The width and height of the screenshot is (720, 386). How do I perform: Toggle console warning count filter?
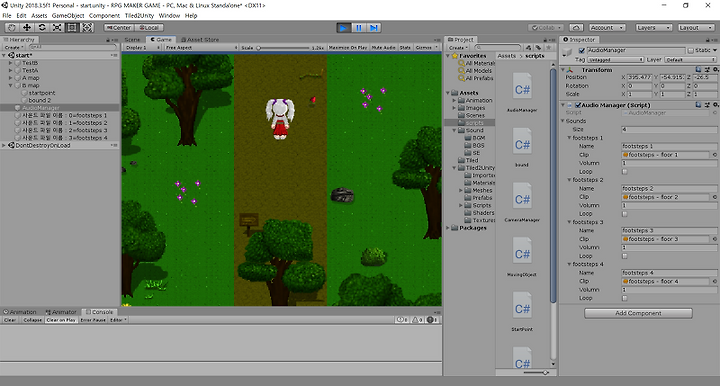click(x=417, y=320)
